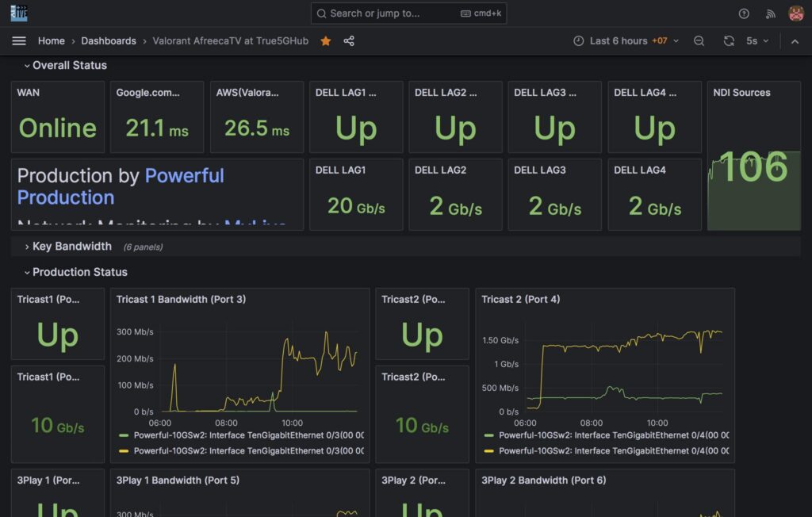
Task: Click the 21.1 ms latency value
Action: (157, 128)
